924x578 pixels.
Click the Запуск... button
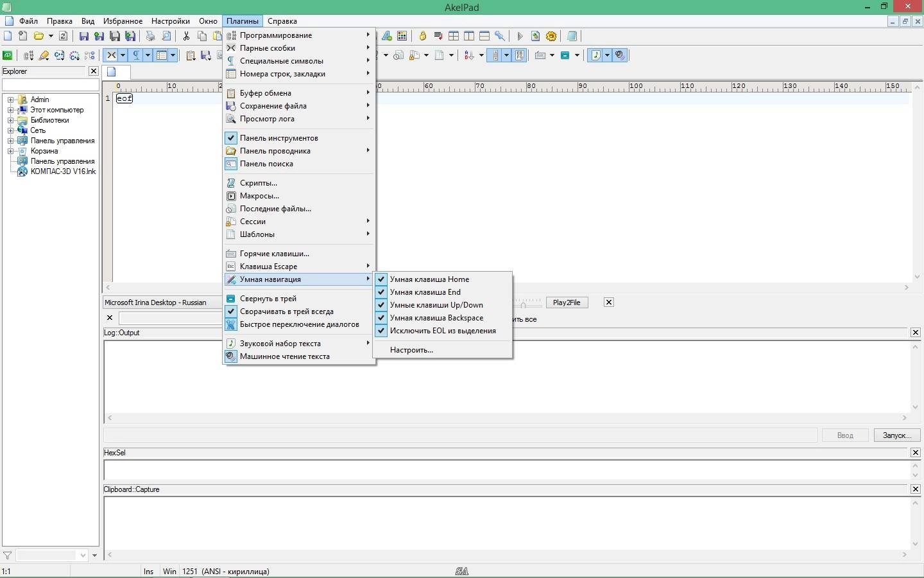[897, 435]
